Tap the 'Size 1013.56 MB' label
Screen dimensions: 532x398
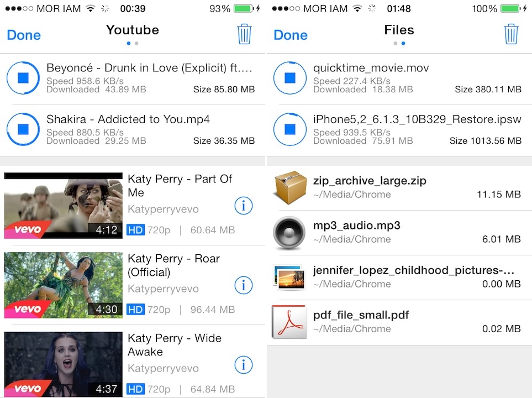(486, 140)
